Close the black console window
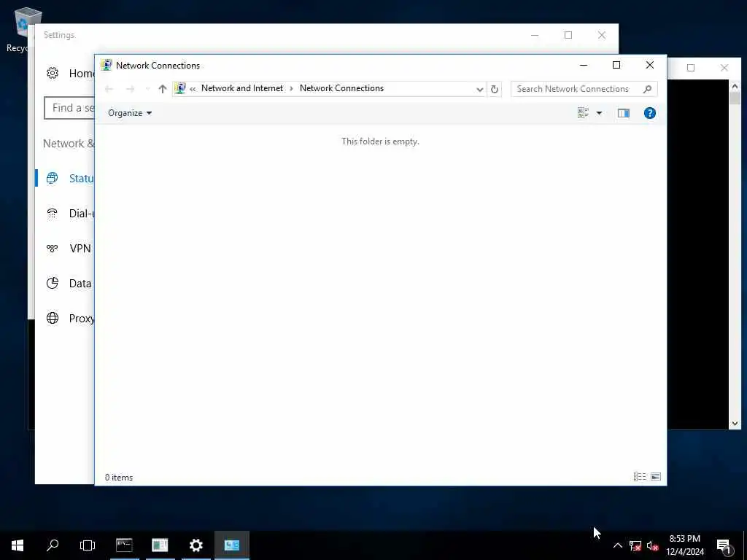The width and height of the screenshot is (747, 560). (724, 68)
